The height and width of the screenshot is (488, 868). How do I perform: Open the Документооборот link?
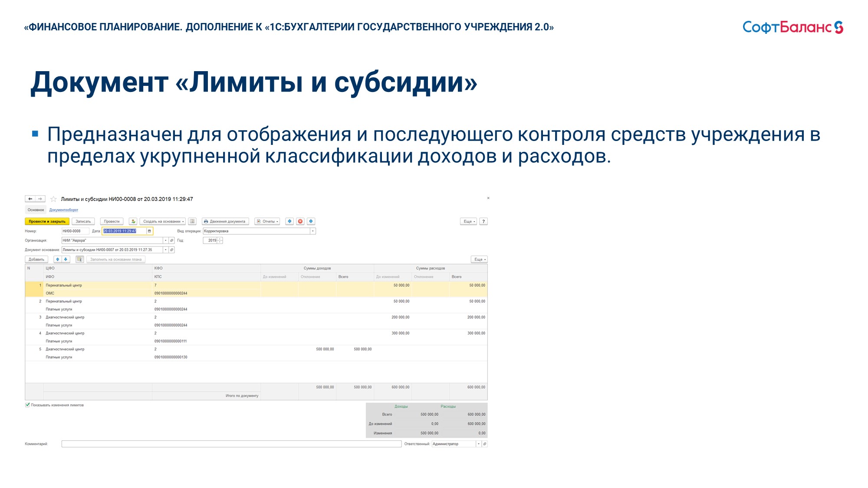(x=64, y=210)
